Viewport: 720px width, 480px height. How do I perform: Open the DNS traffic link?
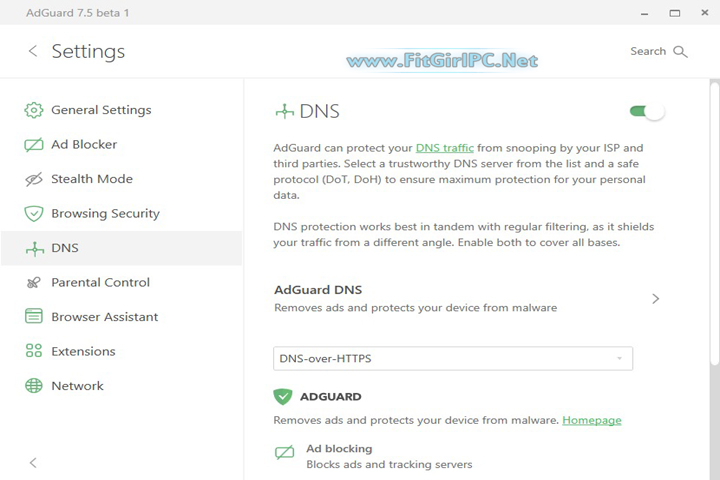(445, 148)
